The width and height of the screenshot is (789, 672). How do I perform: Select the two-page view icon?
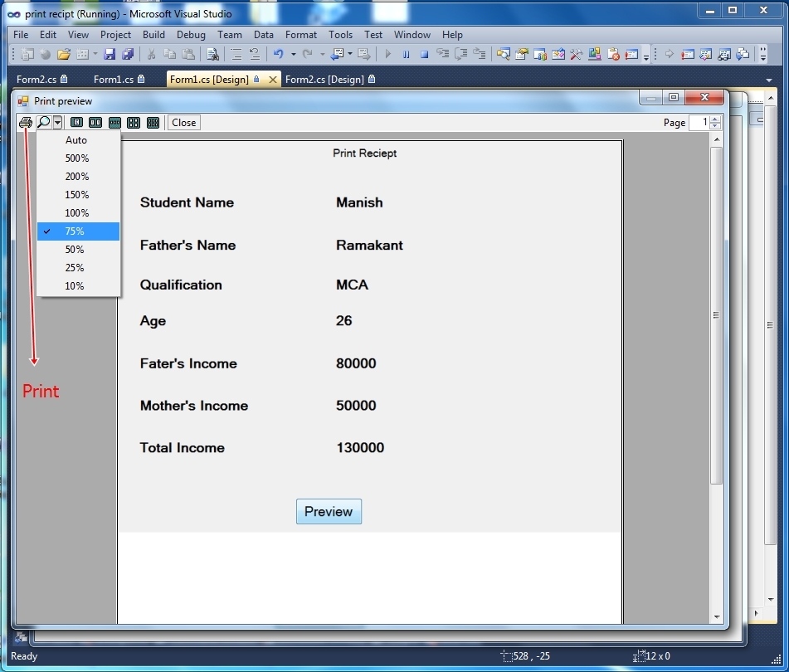[x=95, y=122]
